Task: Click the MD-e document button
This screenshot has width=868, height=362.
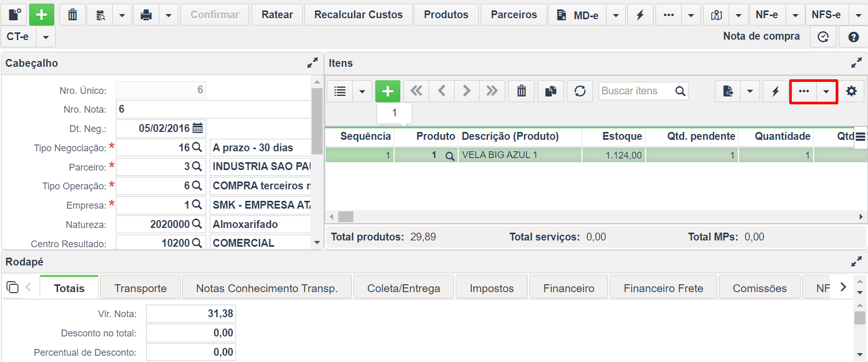Action: point(578,15)
